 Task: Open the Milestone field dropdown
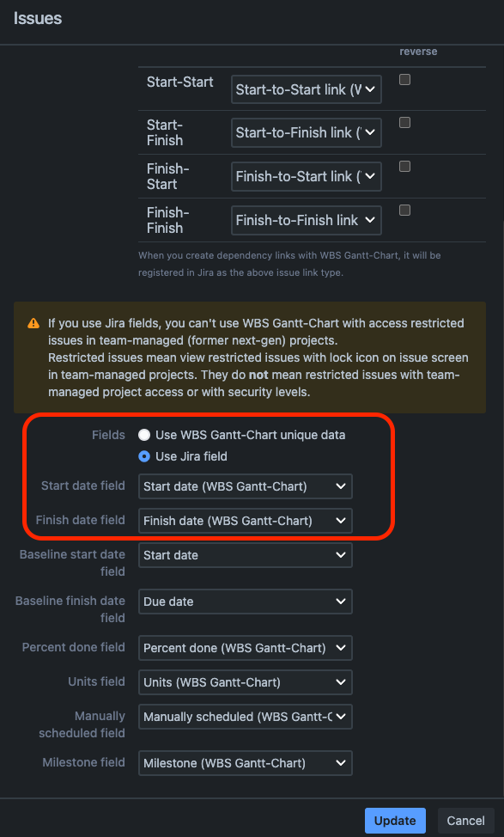245,763
